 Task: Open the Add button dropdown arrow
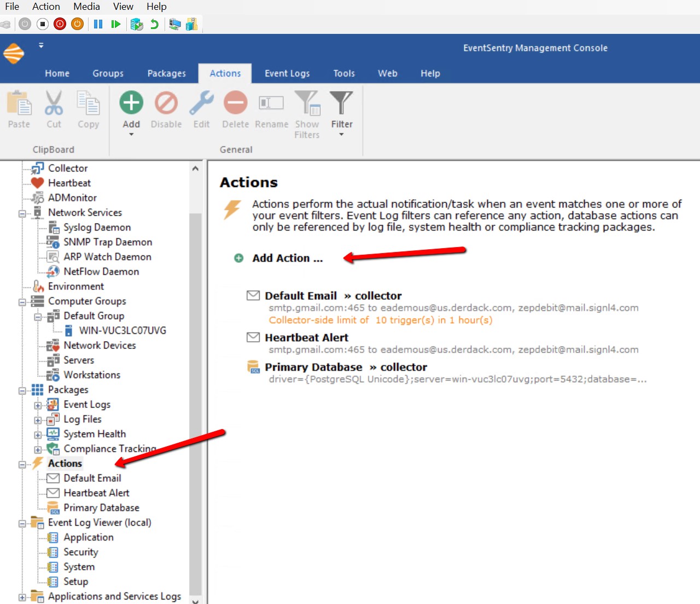point(131,134)
